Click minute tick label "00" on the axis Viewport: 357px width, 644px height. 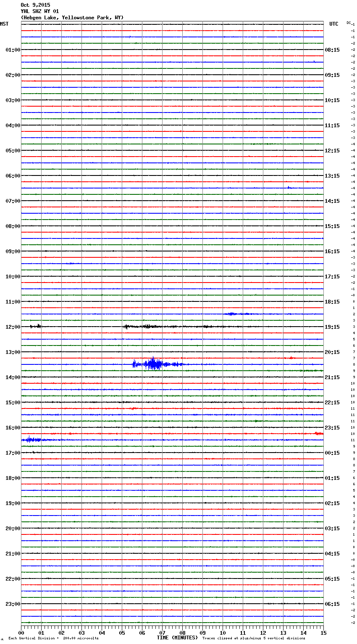pos(21,633)
